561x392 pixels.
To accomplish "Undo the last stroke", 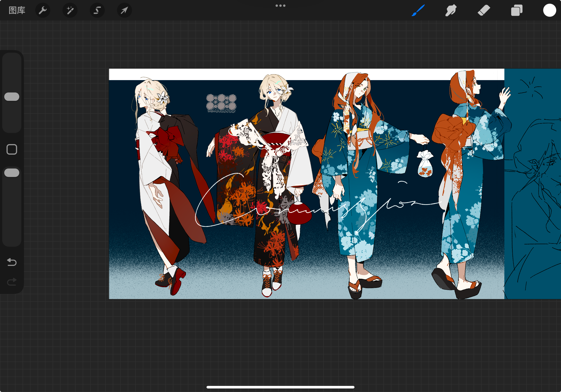I will coord(12,262).
